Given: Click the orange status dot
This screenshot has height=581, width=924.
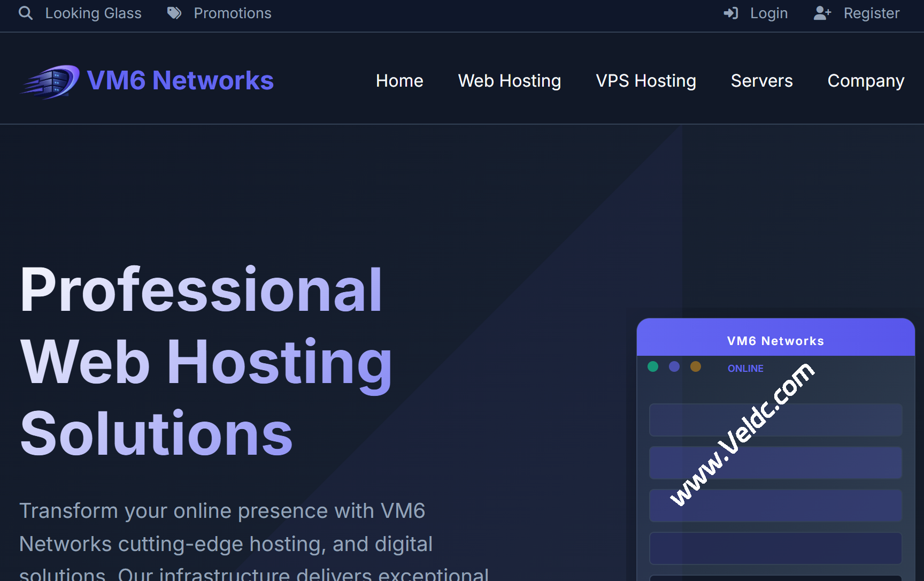Looking at the screenshot, I should tap(696, 366).
